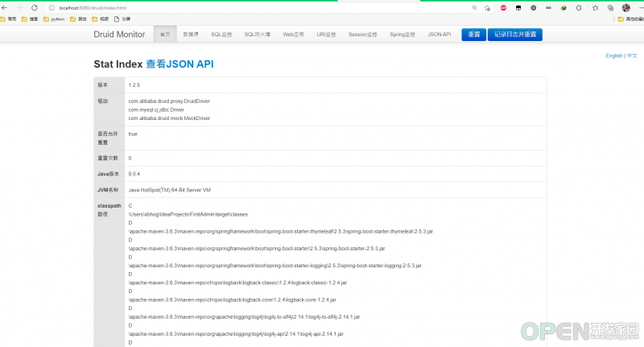Open the browser three-dots menu

(x=641, y=8)
